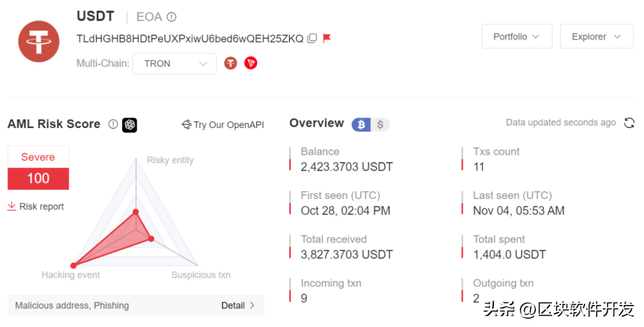Screen dimensions: 644x327
Task: Switch overview to dollar unit
Action: click(x=380, y=124)
